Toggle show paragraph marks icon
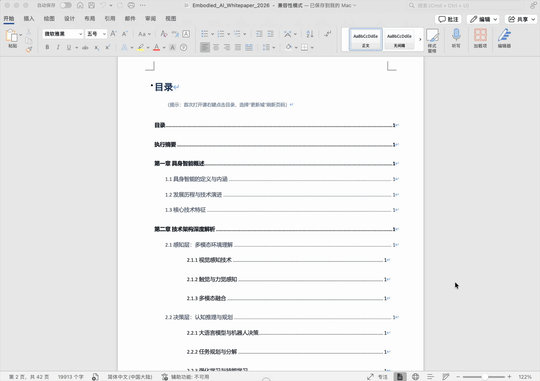 click(x=327, y=34)
